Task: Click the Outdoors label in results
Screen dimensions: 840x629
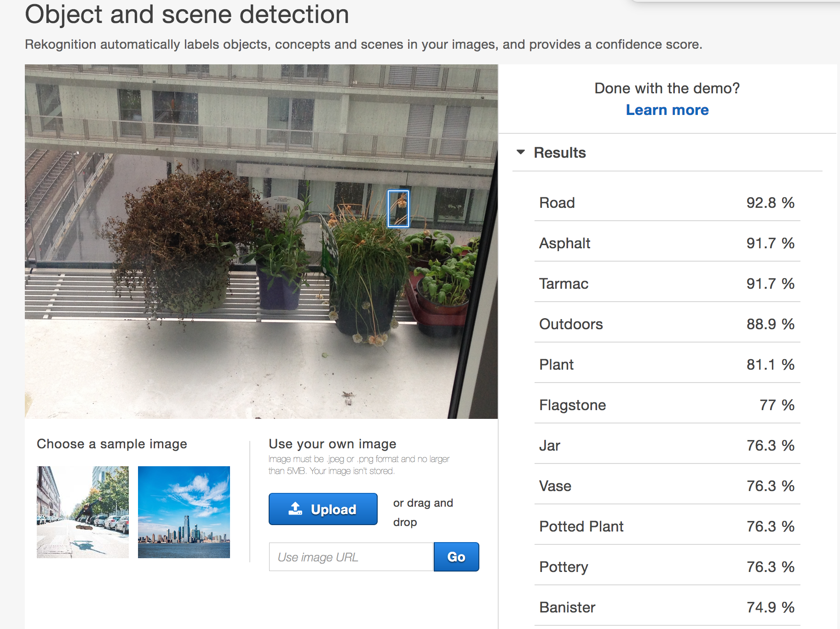Action: click(x=571, y=324)
